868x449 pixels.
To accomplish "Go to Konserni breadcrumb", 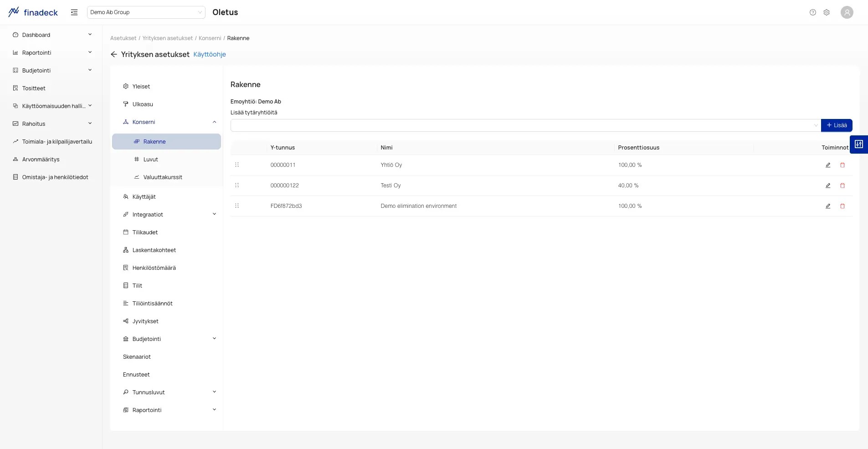I will click(210, 38).
